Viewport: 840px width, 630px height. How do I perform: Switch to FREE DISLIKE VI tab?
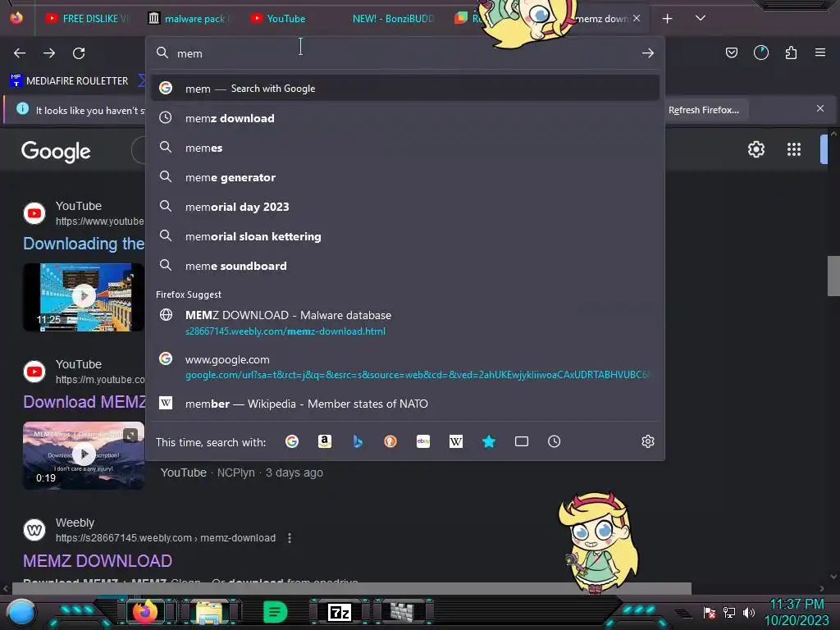[87, 19]
